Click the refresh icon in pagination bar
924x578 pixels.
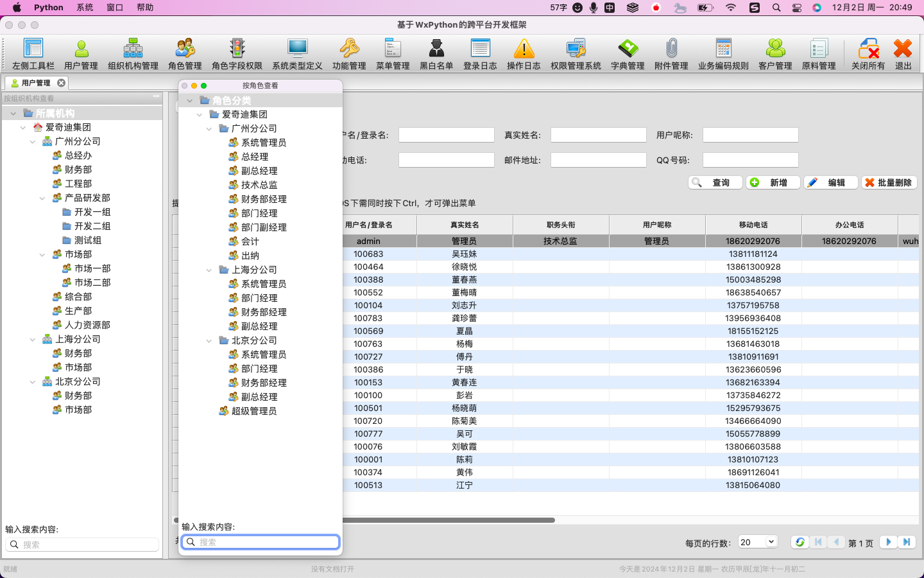click(x=800, y=542)
